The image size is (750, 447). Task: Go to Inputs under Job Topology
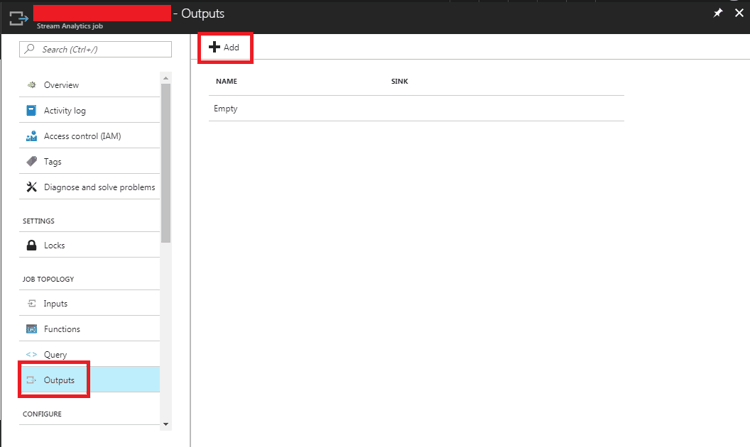point(89,304)
